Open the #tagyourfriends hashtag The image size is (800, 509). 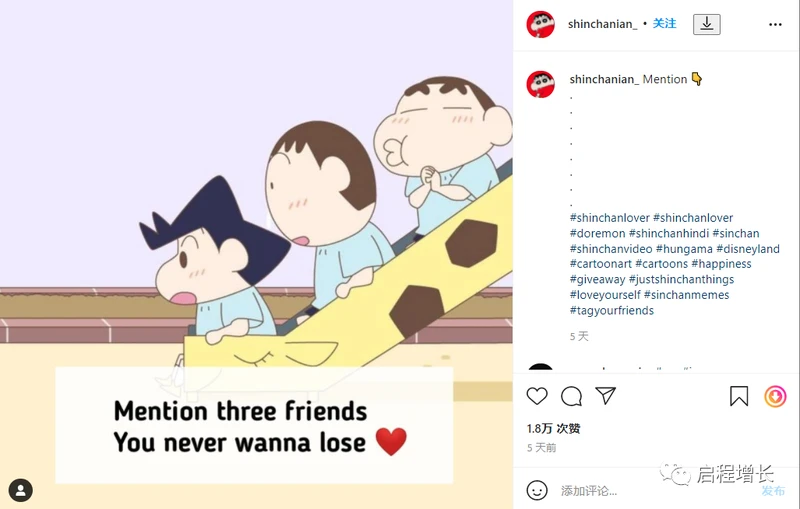tap(611, 310)
